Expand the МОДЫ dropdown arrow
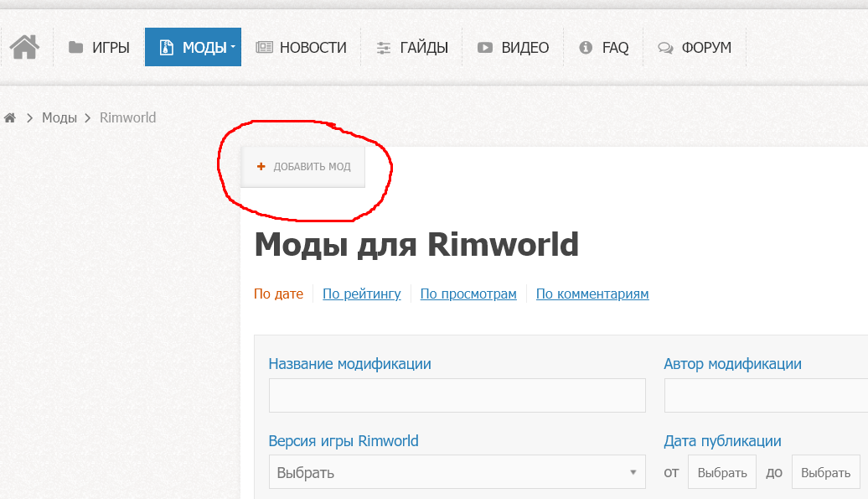This screenshot has height=499, width=868. (x=233, y=47)
